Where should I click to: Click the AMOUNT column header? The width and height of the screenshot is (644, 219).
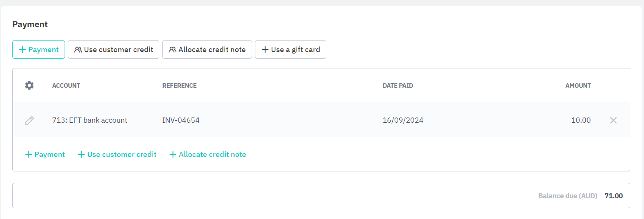pyautogui.click(x=578, y=86)
